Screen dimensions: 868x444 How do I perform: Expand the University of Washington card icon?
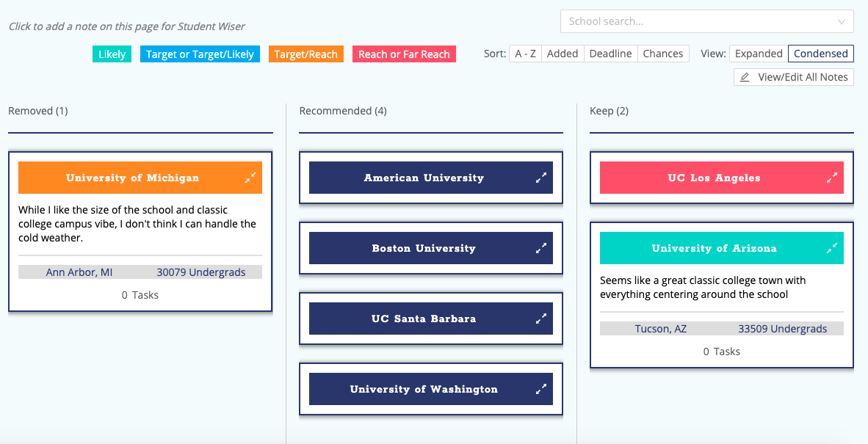click(x=540, y=389)
